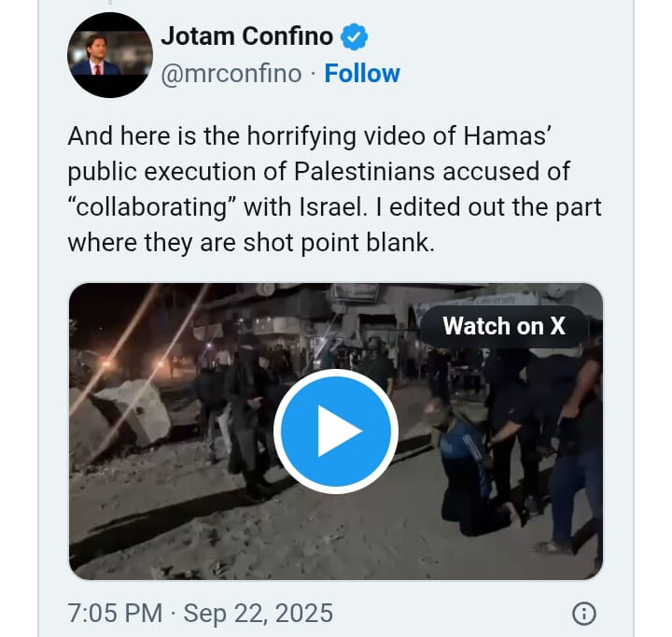Click the @mrconfino handle

point(231,74)
